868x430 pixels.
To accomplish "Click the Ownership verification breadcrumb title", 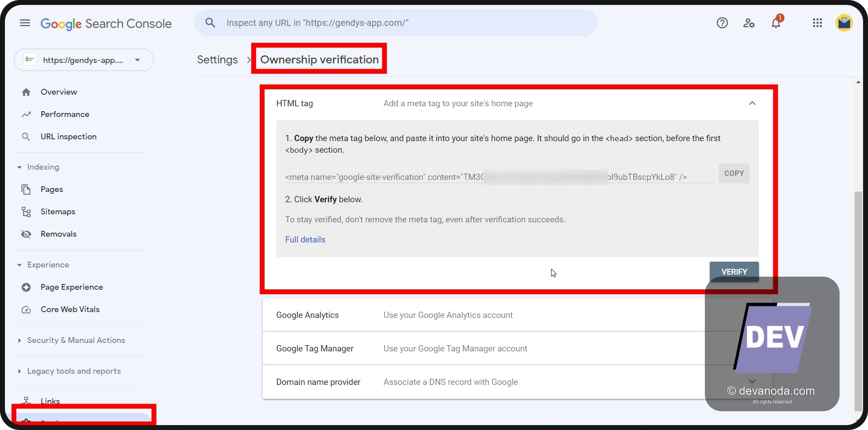I will [319, 59].
